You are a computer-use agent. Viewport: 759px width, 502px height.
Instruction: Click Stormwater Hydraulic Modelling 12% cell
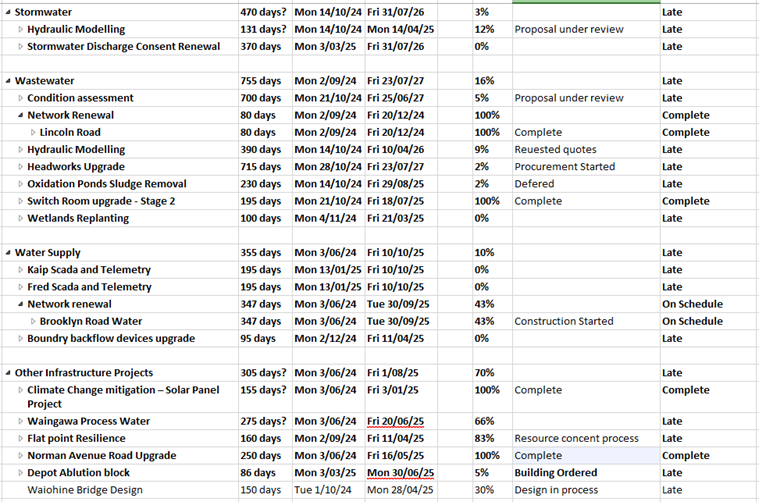(492, 30)
